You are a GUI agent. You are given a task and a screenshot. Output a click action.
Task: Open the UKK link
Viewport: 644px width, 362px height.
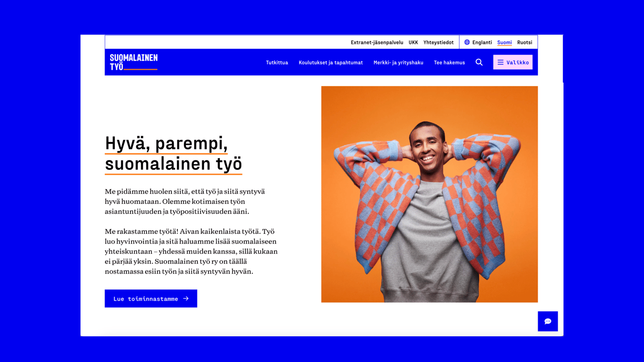[413, 42]
